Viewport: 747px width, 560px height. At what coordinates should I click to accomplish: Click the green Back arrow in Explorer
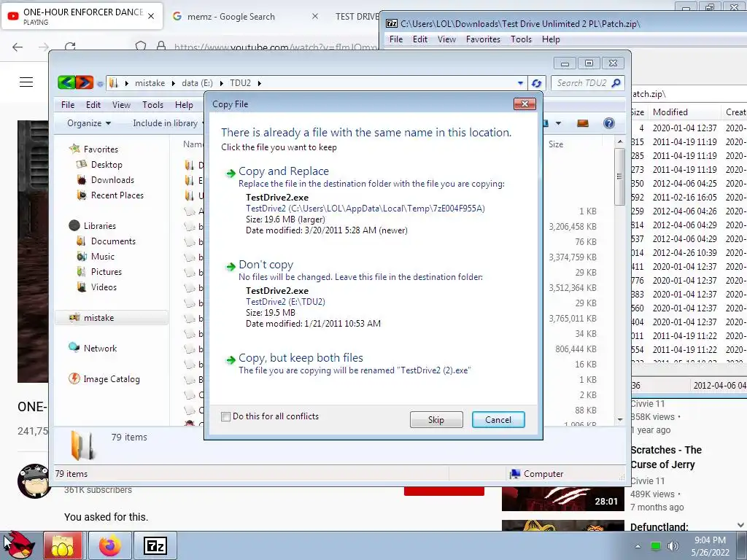click(66, 83)
